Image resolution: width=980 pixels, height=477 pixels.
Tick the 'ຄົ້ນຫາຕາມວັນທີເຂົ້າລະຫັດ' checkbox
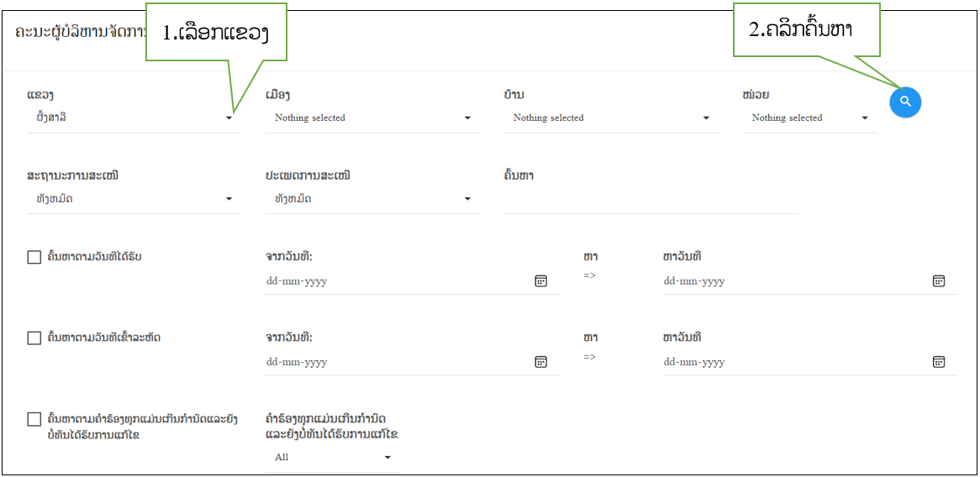34,338
